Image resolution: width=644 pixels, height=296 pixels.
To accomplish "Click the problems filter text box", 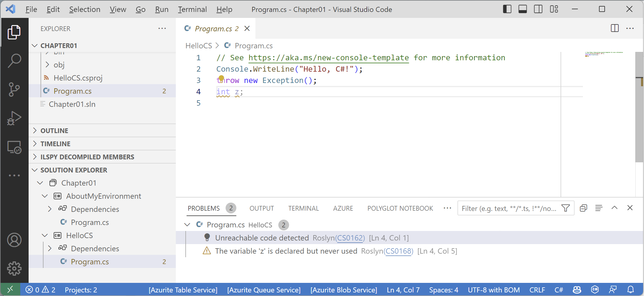I will pos(509,208).
